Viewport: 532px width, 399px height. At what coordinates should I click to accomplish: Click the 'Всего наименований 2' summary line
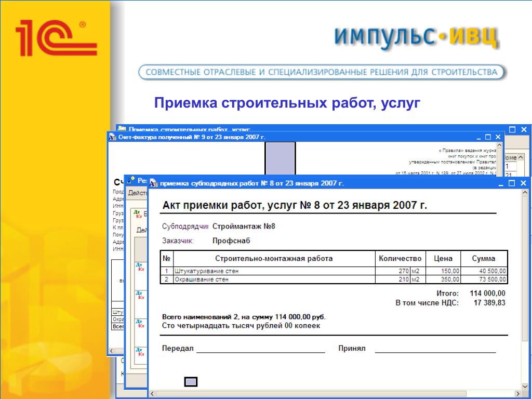pyautogui.click(x=244, y=317)
